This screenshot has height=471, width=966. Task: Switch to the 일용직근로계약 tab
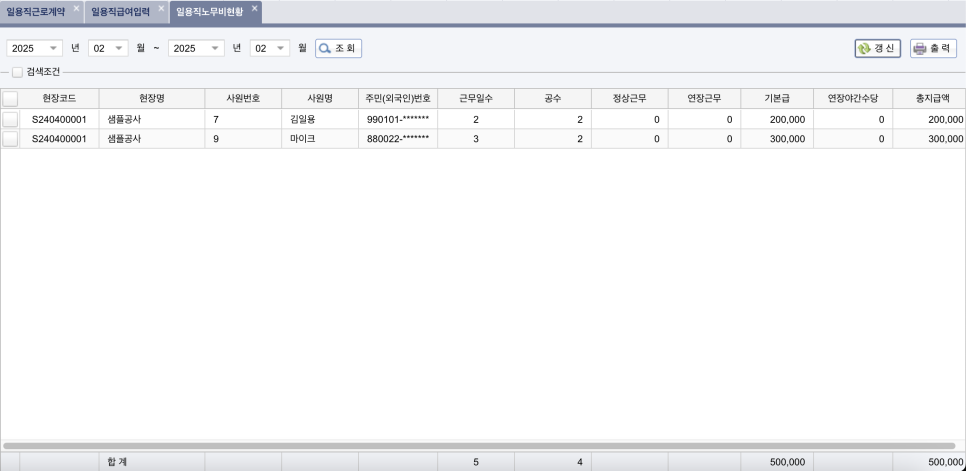[36, 12]
